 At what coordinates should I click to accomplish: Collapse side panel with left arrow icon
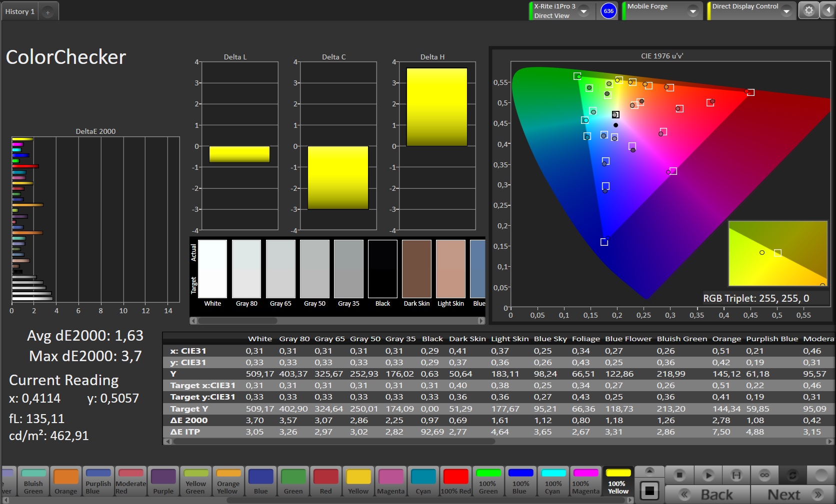pyautogui.click(x=828, y=10)
